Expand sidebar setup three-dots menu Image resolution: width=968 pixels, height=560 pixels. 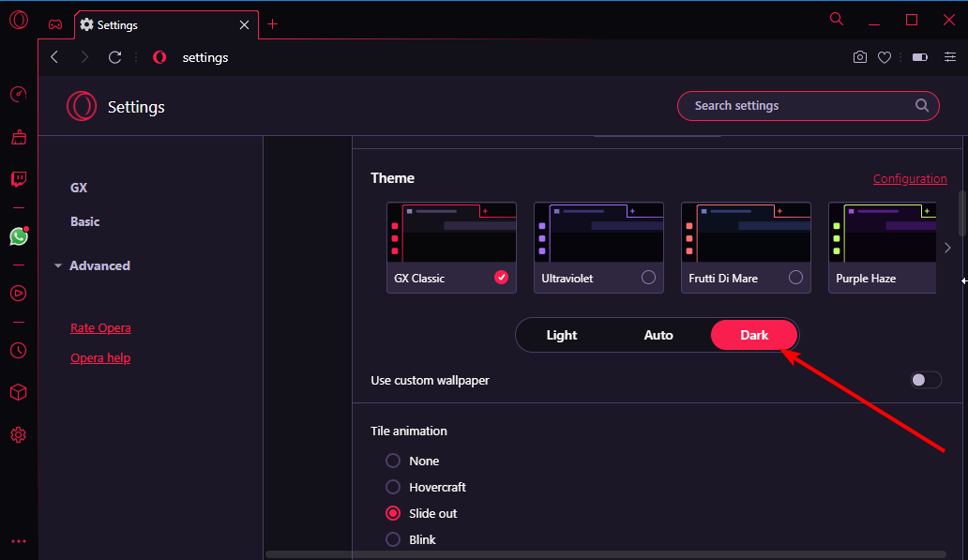point(18,540)
